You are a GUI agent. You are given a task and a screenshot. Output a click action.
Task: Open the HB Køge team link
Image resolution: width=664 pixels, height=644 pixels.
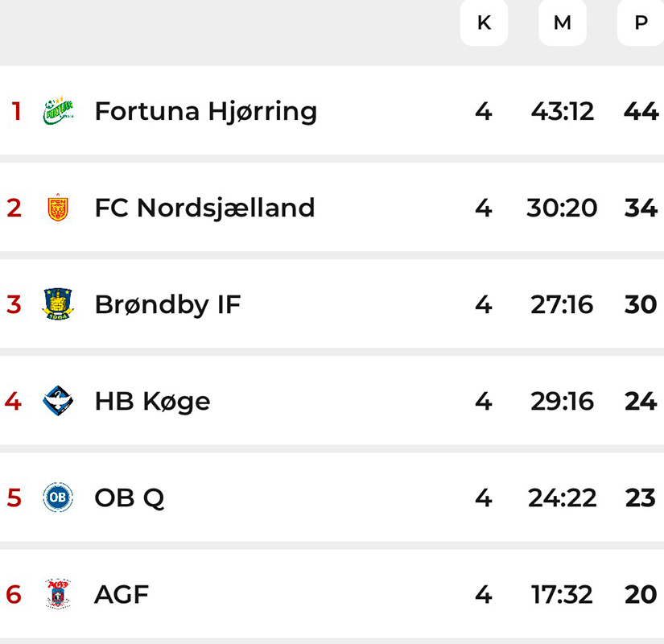pos(152,401)
